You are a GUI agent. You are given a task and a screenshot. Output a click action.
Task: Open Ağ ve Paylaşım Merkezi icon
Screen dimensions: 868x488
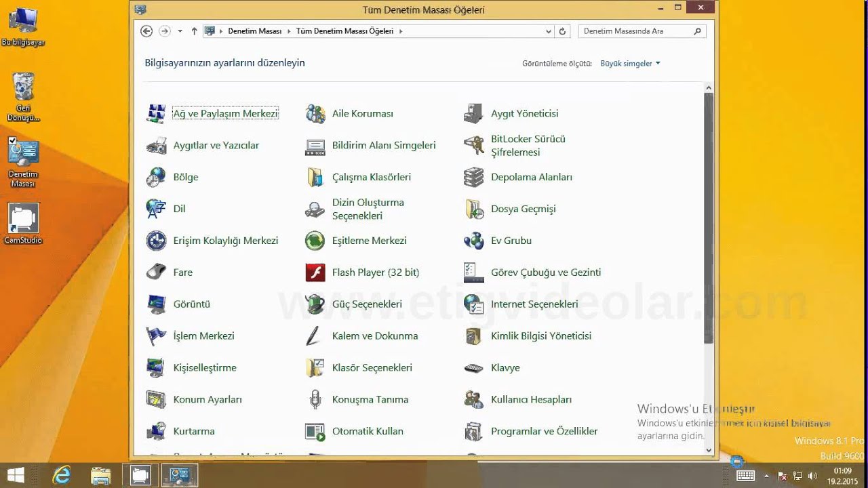(156, 114)
